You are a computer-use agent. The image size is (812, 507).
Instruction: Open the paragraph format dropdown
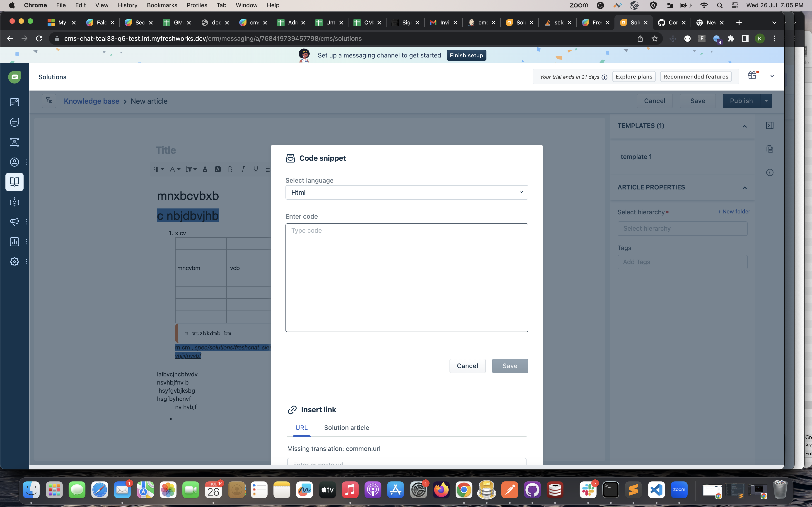[x=159, y=169]
